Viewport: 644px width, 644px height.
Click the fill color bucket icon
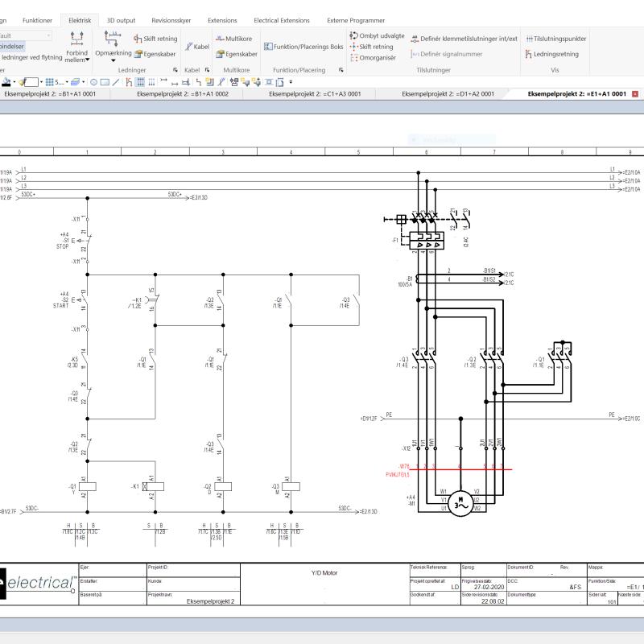[6, 82]
